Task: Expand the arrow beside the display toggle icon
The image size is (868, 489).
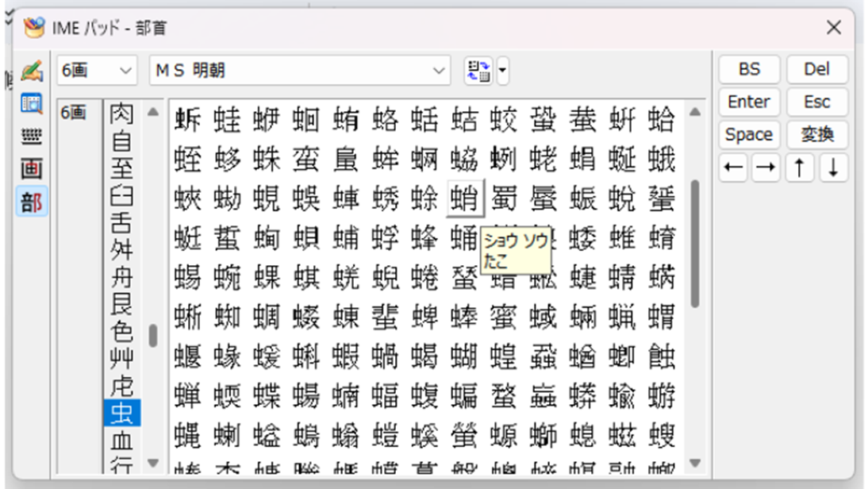Action: tap(503, 71)
